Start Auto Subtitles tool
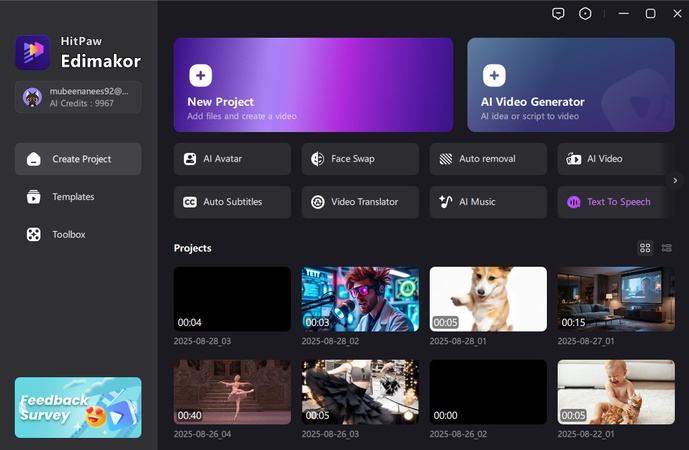Image resolution: width=689 pixels, height=450 pixels. point(232,202)
